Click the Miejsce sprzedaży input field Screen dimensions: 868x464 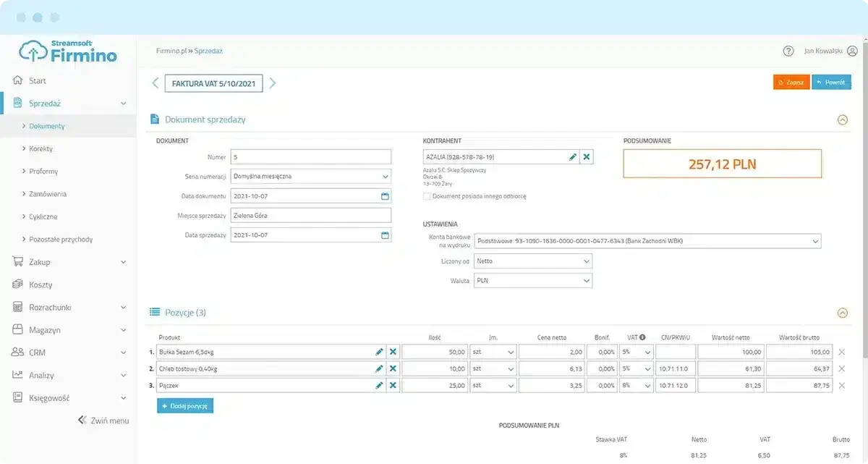310,216
